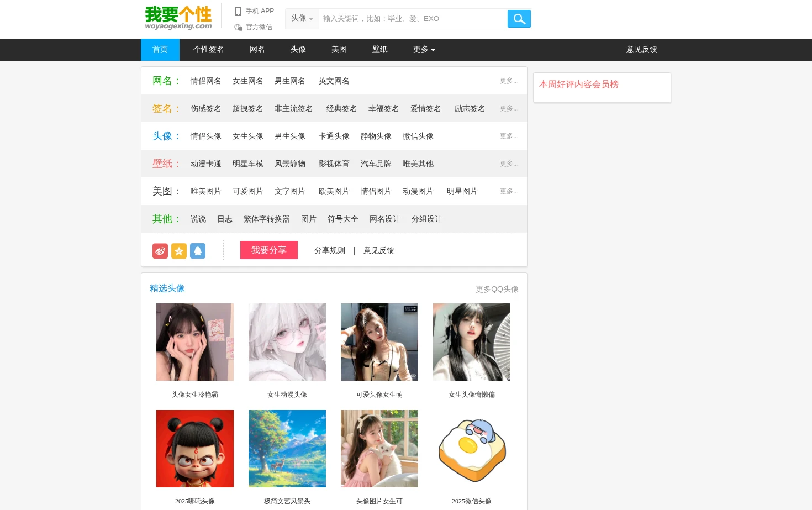Open the 伤感签名 category link
The height and width of the screenshot is (510, 812).
(205, 109)
